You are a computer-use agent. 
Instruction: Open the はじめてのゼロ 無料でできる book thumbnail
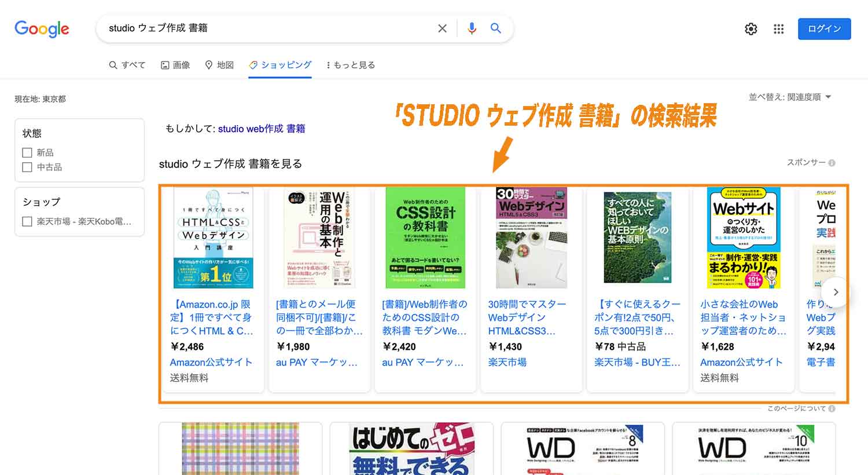click(412, 449)
